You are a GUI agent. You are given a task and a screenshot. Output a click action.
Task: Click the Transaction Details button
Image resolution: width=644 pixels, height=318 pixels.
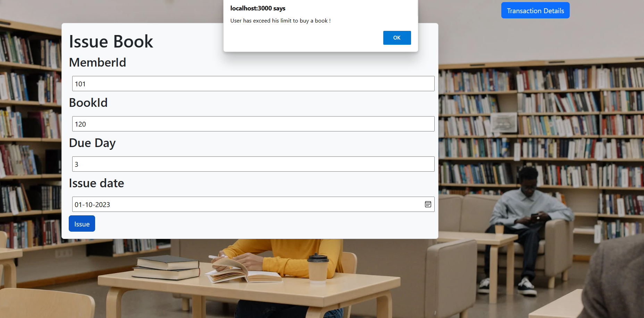tap(535, 10)
